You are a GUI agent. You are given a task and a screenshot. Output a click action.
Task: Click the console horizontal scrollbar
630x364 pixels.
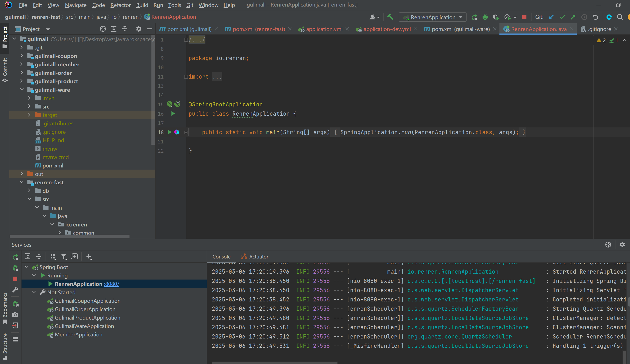tap(275, 363)
